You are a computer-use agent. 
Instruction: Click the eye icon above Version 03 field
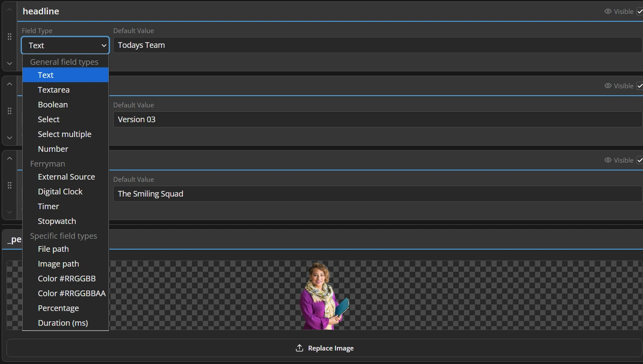pyautogui.click(x=608, y=86)
